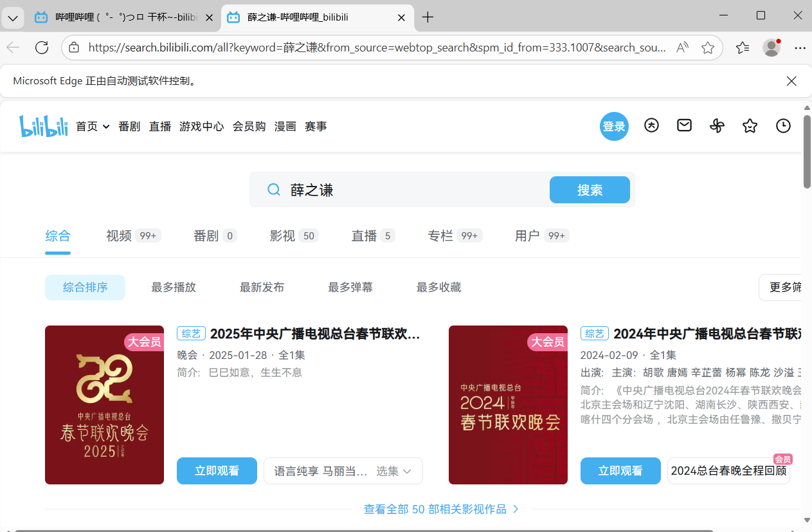The height and width of the screenshot is (532, 812).
Task: Click 立即观看 for 2025 春晚
Action: pyautogui.click(x=217, y=471)
